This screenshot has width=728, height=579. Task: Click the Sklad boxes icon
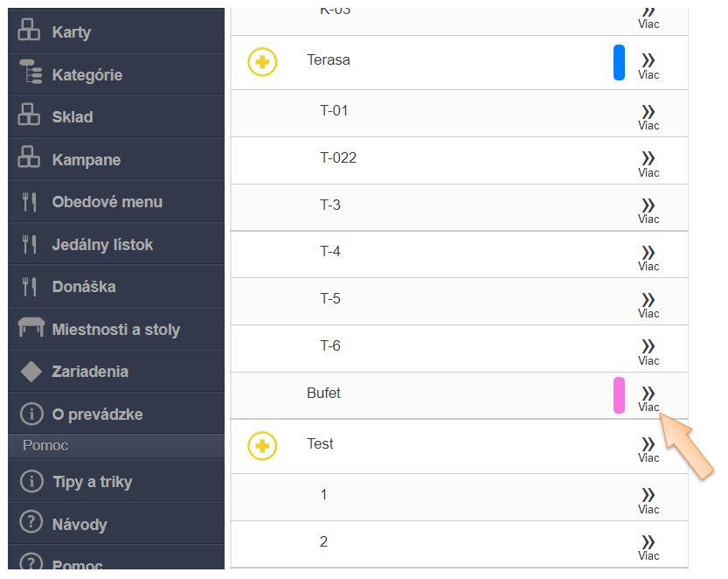[30, 115]
